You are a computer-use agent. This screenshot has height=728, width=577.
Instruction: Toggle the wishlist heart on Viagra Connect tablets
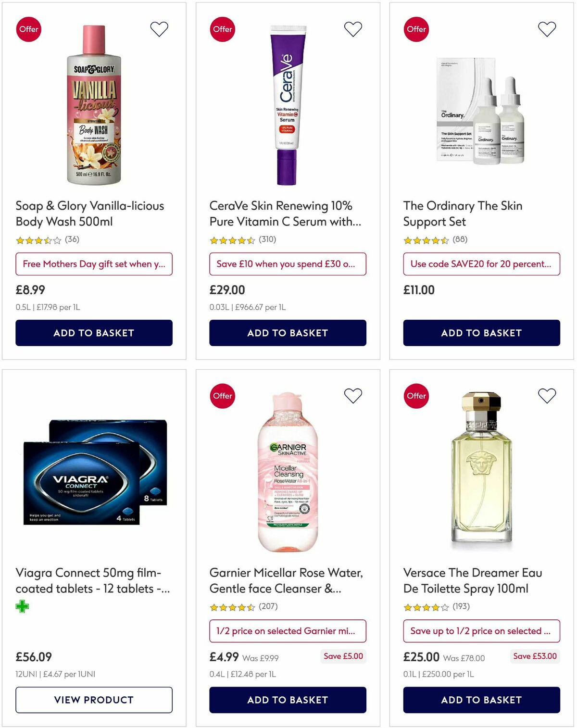[x=159, y=396]
